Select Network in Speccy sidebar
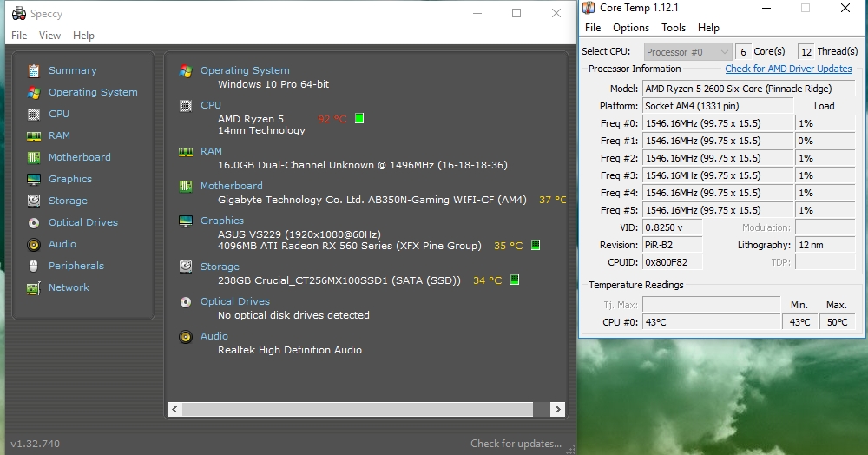Viewport: 868px width, 455px height. pyautogui.click(x=69, y=287)
